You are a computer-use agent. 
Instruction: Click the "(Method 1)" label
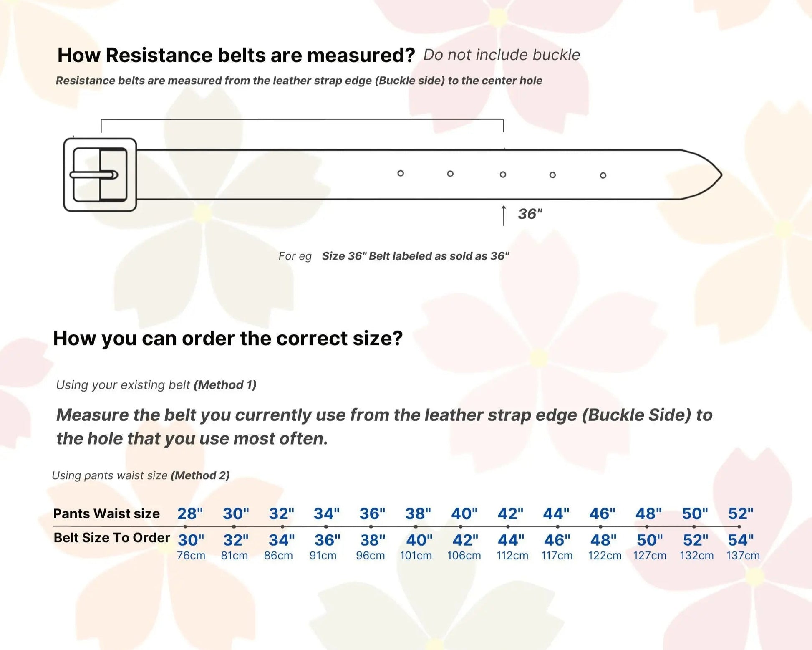[x=225, y=385]
